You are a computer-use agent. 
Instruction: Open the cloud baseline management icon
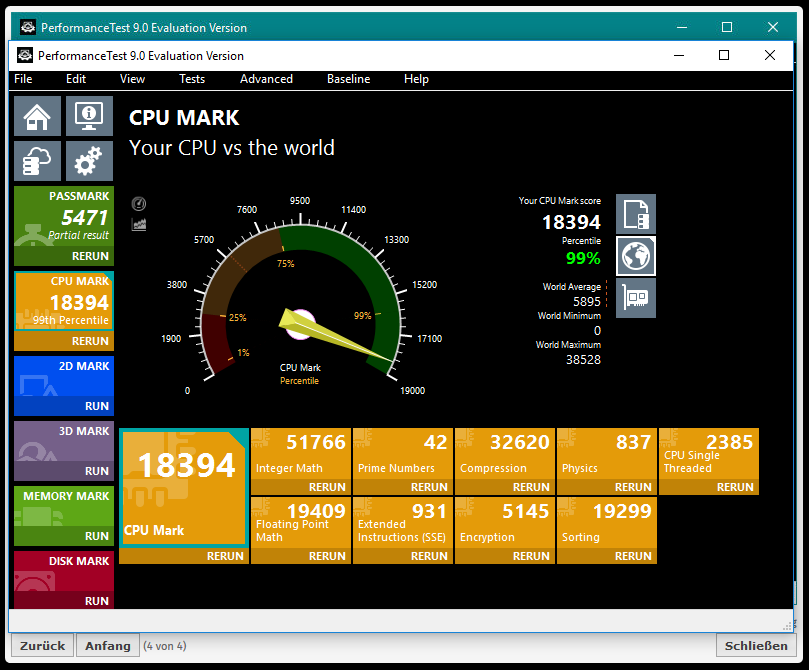coord(37,161)
